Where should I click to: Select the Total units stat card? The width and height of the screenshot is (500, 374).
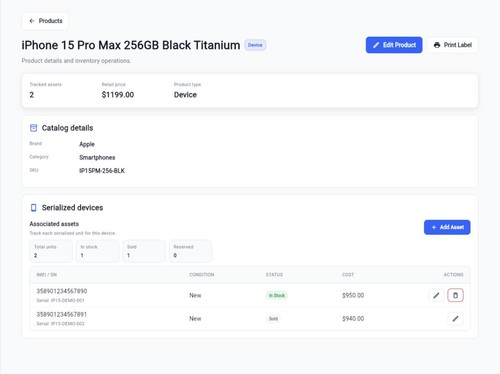51,251
